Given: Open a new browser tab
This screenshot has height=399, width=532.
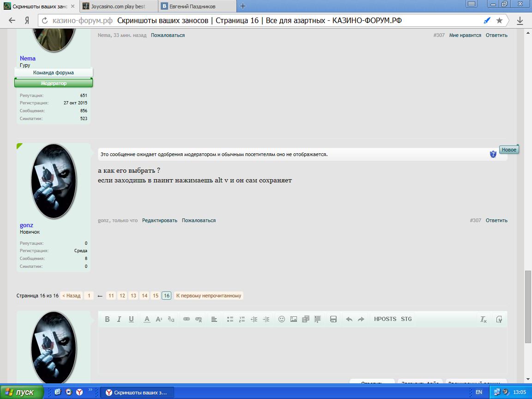Looking at the screenshot, I should pyautogui.click(x=242, y=6).
